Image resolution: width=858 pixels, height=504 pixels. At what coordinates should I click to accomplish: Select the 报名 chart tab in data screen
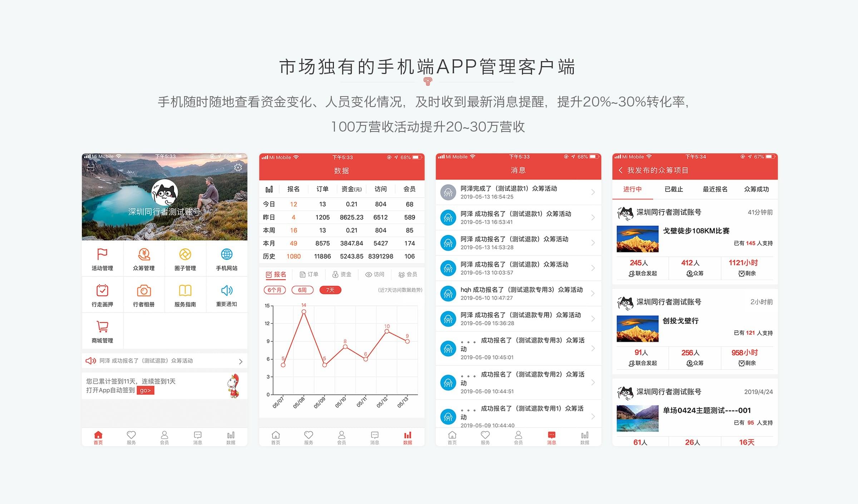point(276,275)
